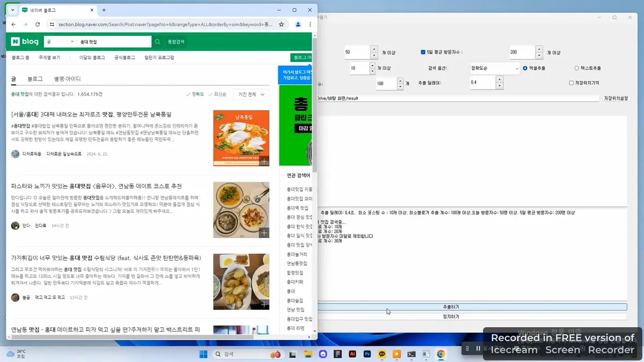The height and width of the screenshot is (362, 644).
Task: Open File Explorer from the taskbar
Action: click(308, 354)
